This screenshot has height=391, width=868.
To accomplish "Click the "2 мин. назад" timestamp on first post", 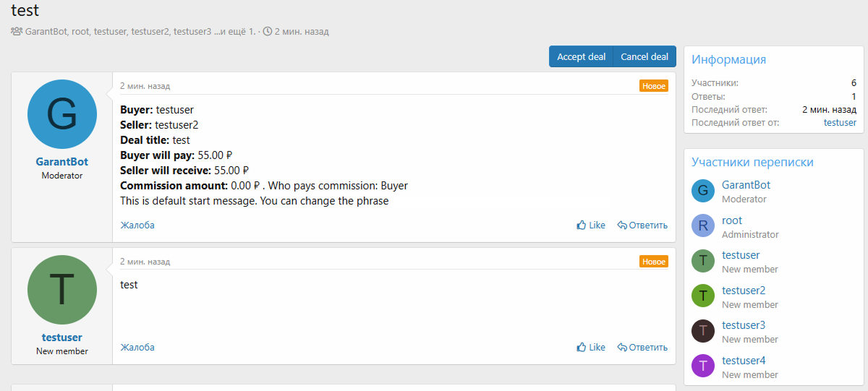I will [x=145, y=86].
